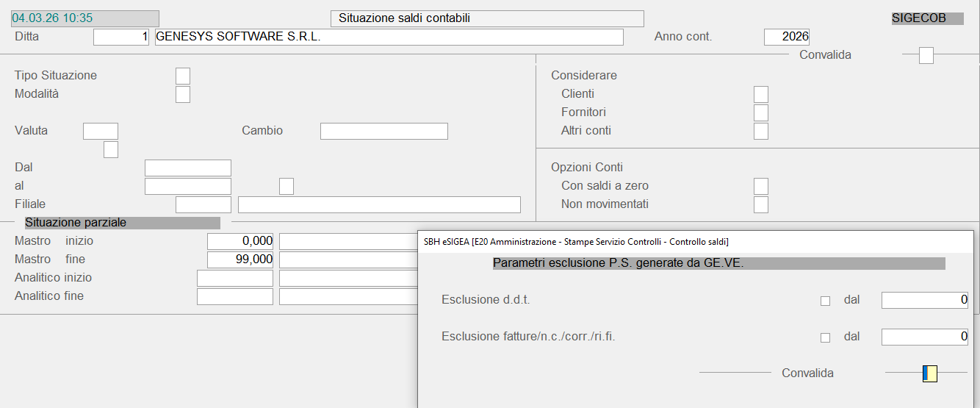The height and width of the screenshot is (408, 980).
Task: Click the Filiale code field
Action: click(x=203, y=204)
